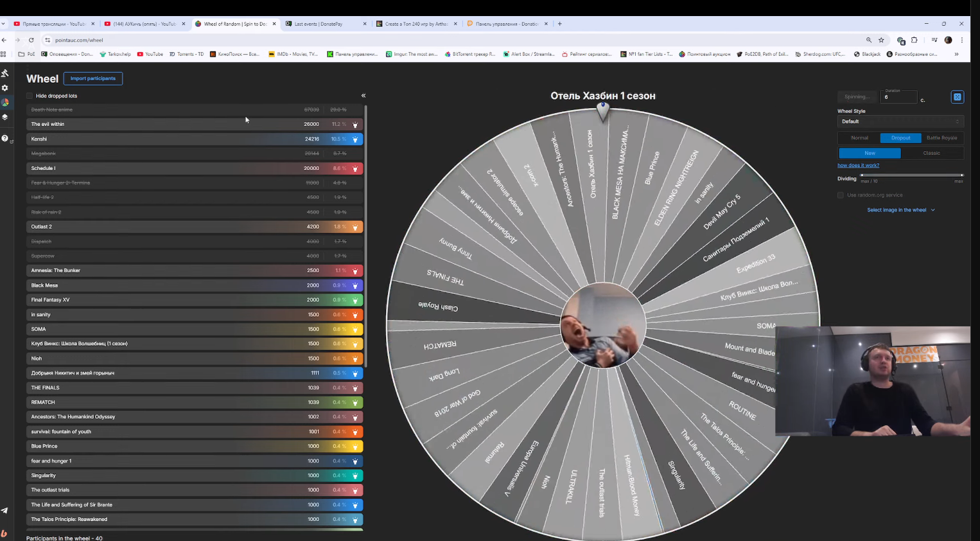The width and height of the screenshot is (980, 541).
Task: Click the Dividing slider track
Action: click(x=911, y=175)
